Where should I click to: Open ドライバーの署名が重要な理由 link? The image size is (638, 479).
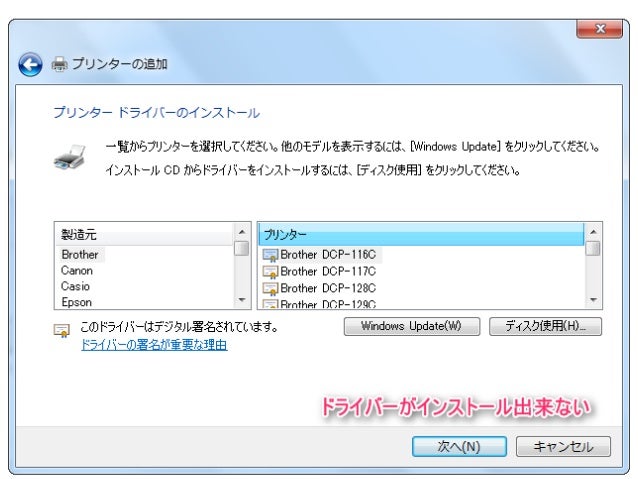(x=154, y=345)
